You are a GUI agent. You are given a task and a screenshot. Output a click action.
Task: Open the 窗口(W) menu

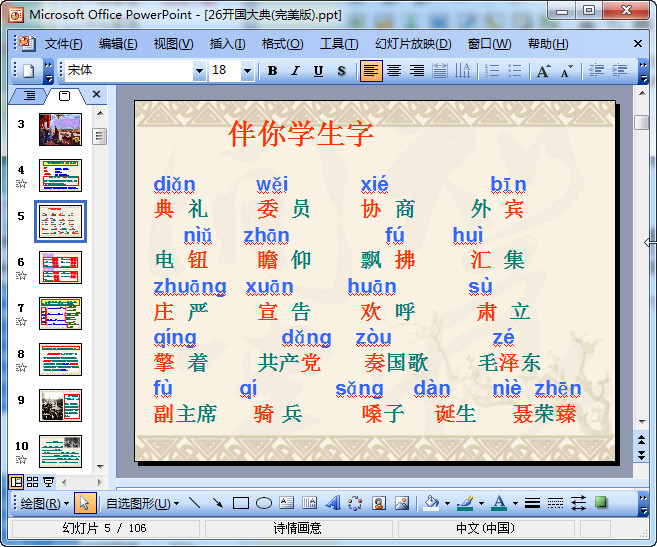[489, 44]
